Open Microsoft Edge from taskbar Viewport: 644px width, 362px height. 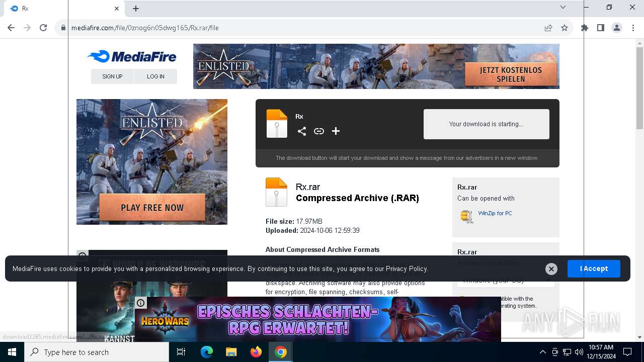coord(206,352)
